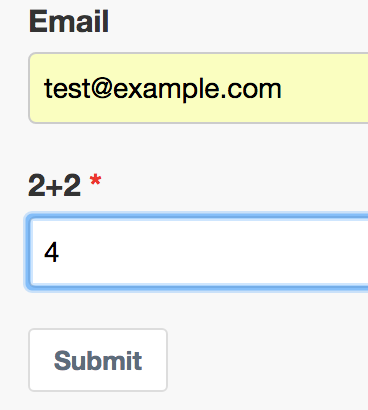The image size is (368, 410).
Task: Focus the Email input field
Action: [199, 88]
